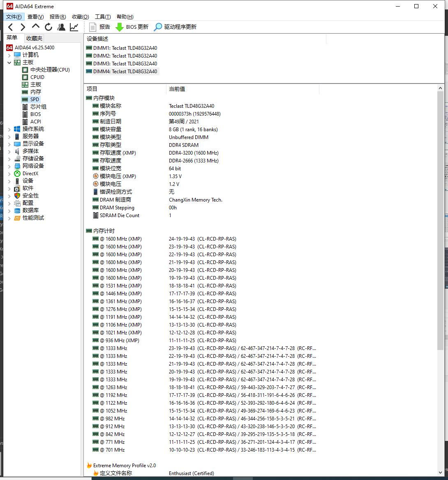The image size is (448, 480).
Task: Click the 安全性 shield icon
Action: click(x=17, y=196)
